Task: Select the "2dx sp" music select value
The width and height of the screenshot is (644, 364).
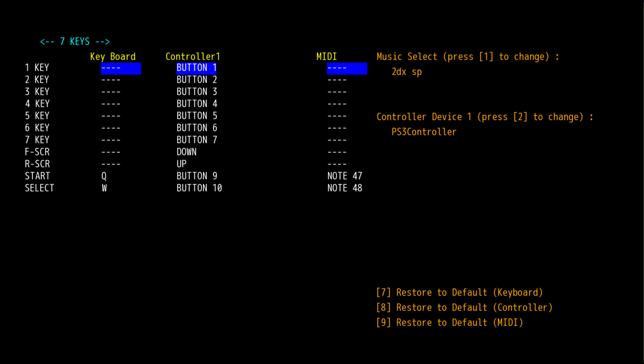Action: 407,72
